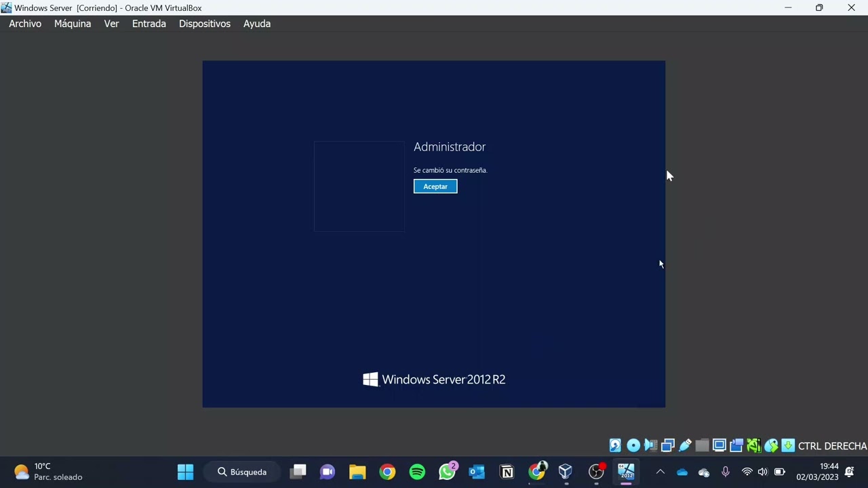Minimize the VirtualBox window
868x488 pixels.
click(788, 7)
